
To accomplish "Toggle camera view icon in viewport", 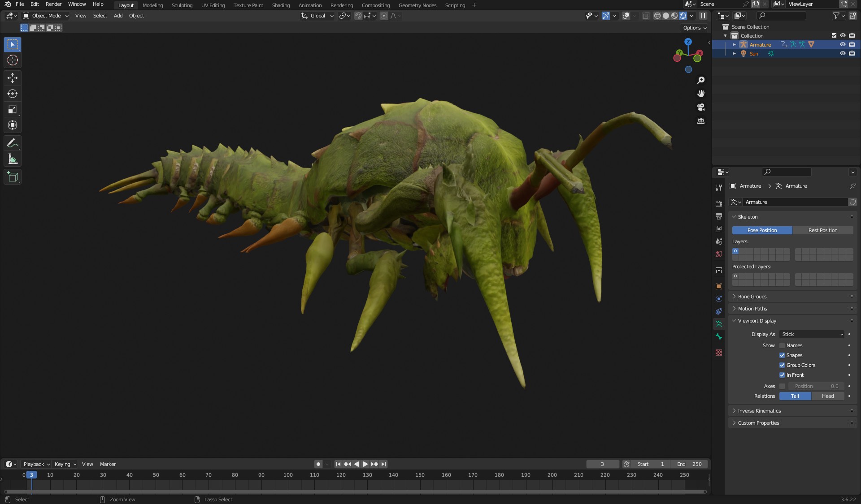I will pyautogui.click(x=701, y=107).
